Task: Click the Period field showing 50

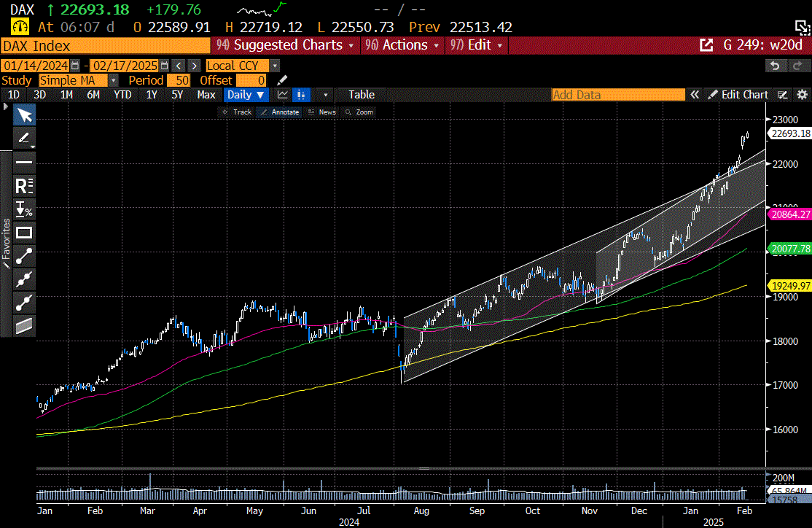Action: [x=179, y=80]
